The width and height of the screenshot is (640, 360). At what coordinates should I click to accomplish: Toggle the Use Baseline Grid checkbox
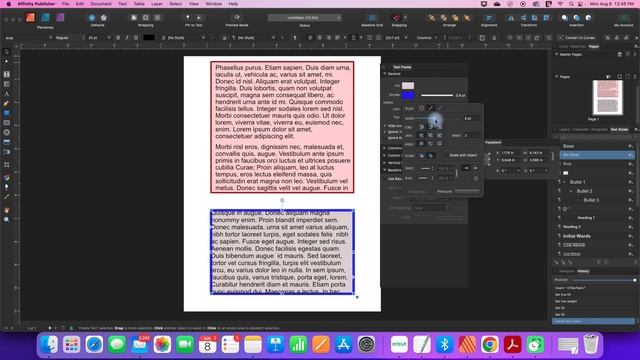pyautogui.click(x=385, y=179)
